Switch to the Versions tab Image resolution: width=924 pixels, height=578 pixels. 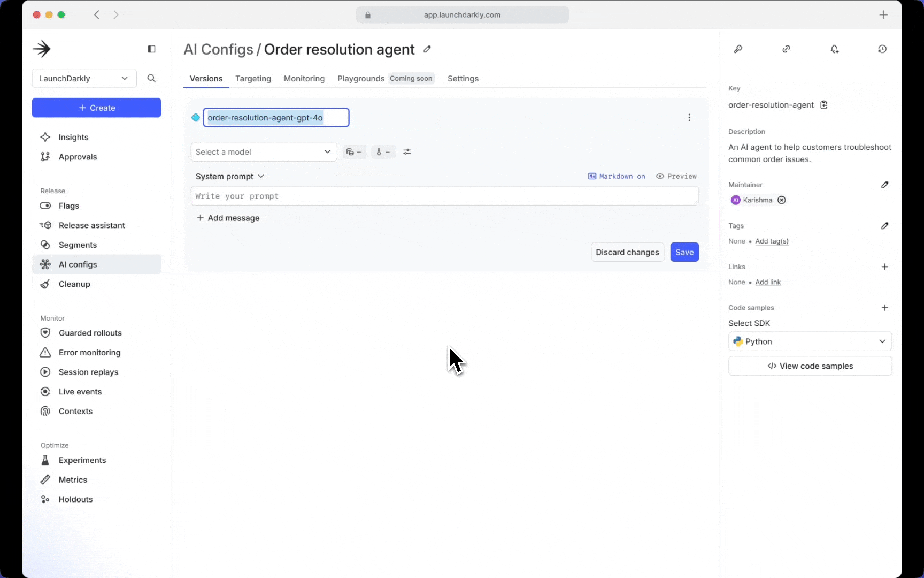[206, 79]
